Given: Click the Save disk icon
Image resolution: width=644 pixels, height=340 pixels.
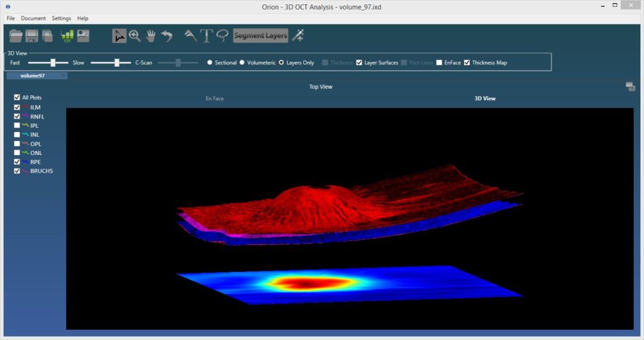Looking at the screenshot, I should point(31,36).
